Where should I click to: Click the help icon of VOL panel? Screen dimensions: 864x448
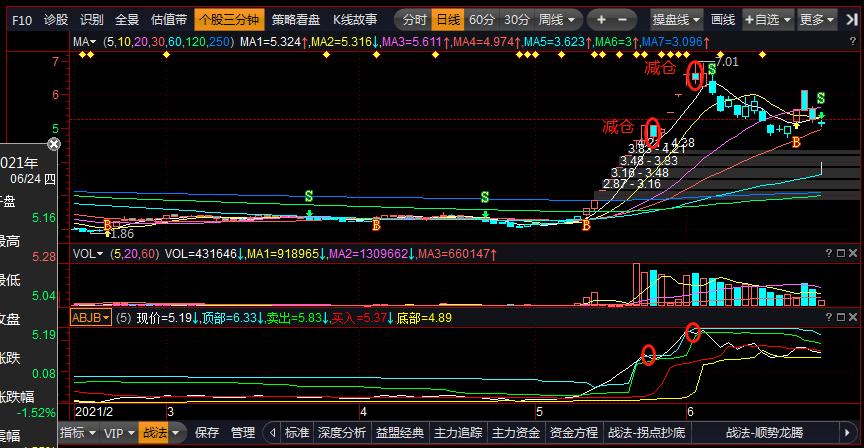tap(829, 253)
